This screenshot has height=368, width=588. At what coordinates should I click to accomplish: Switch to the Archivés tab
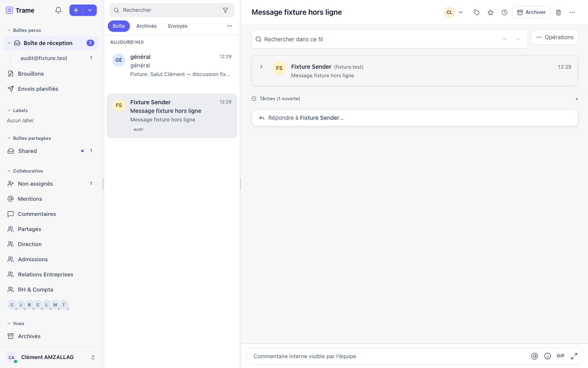click(x=147, y=26)
